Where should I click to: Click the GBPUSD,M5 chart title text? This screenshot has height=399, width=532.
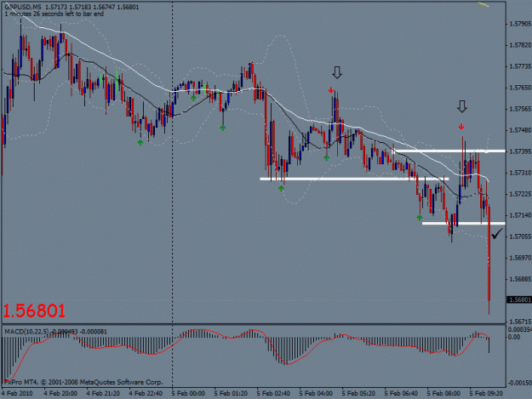[x=23, y=7]
